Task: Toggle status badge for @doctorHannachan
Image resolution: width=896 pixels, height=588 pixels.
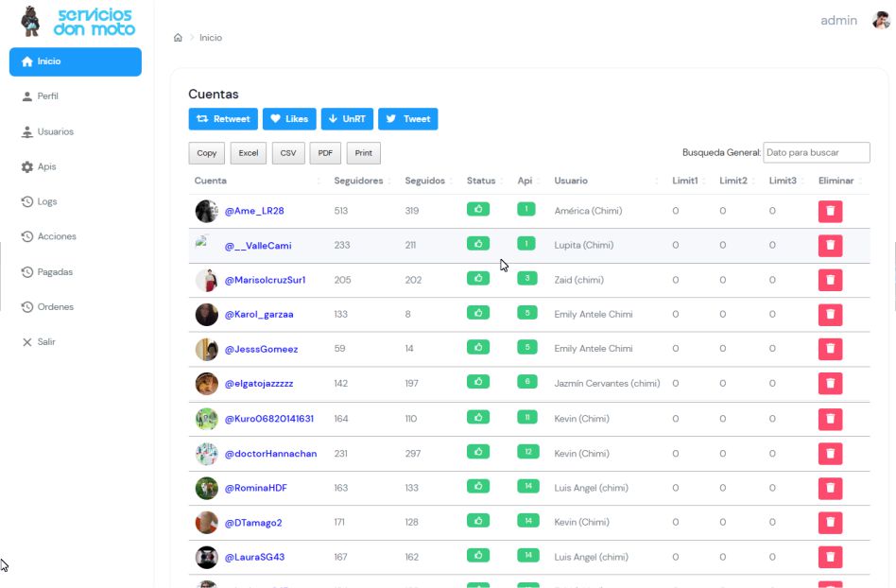Action: tap(478, 452)
